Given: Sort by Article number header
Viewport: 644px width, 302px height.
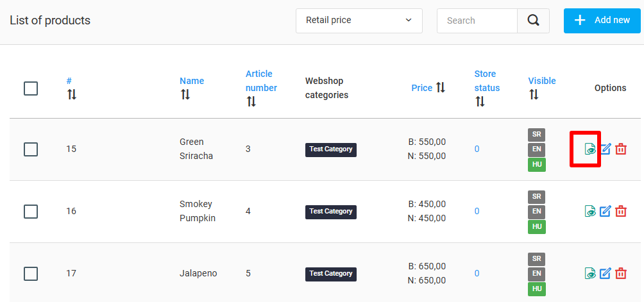Looking at the screenshot, I should (261, 88).
